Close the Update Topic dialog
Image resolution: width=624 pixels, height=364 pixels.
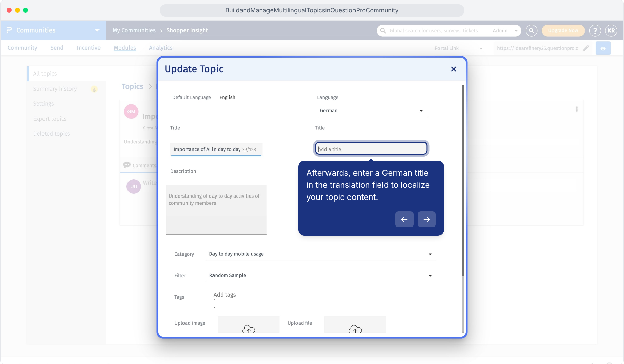point(453,69)
